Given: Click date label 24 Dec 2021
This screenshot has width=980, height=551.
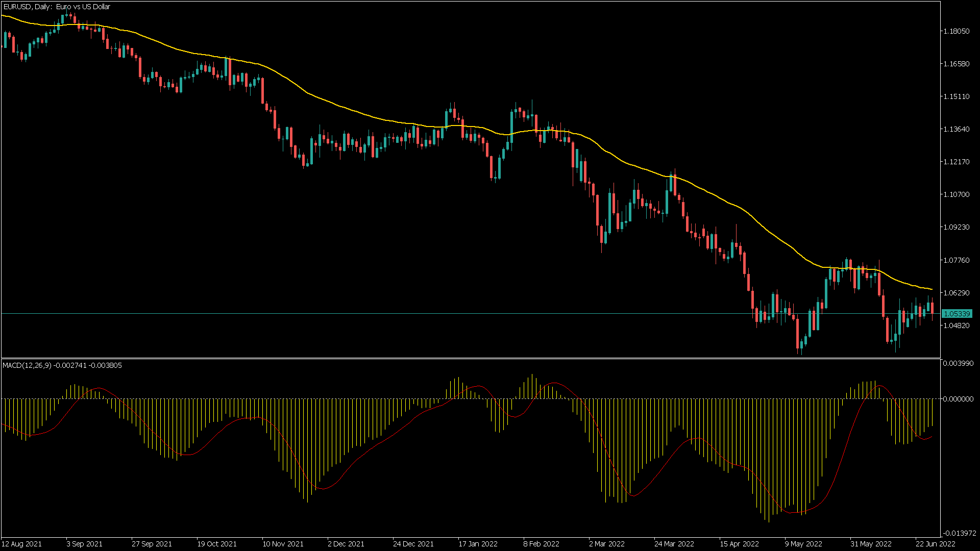Looking at the screenshot, I should 413,544.
